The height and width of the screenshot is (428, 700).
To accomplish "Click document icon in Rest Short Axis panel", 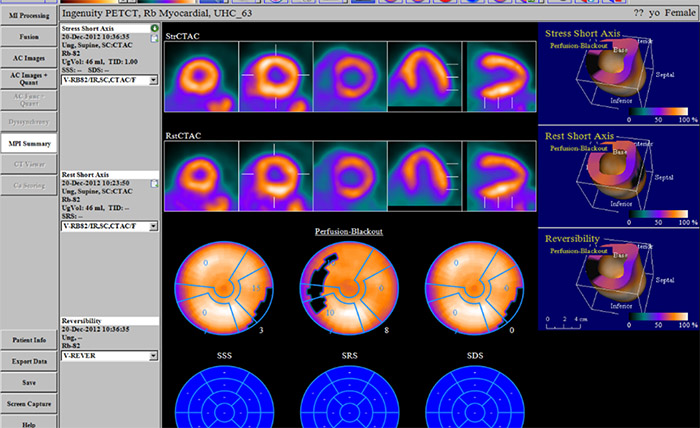I will tap(154, 184).
